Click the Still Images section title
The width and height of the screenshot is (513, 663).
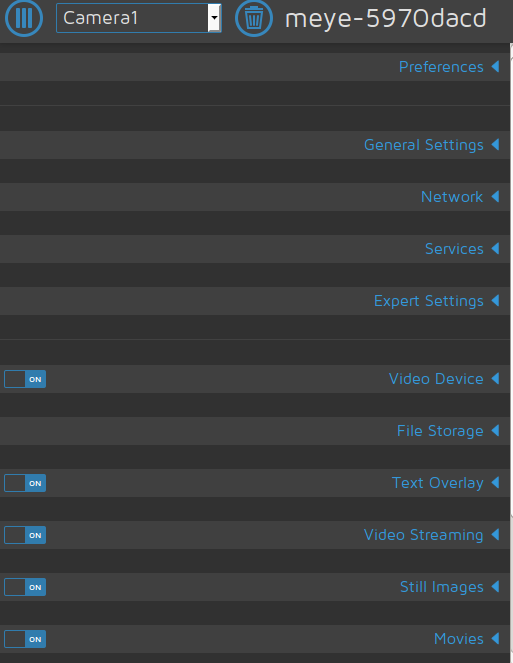pyautogui.click(x=442, y=587)
